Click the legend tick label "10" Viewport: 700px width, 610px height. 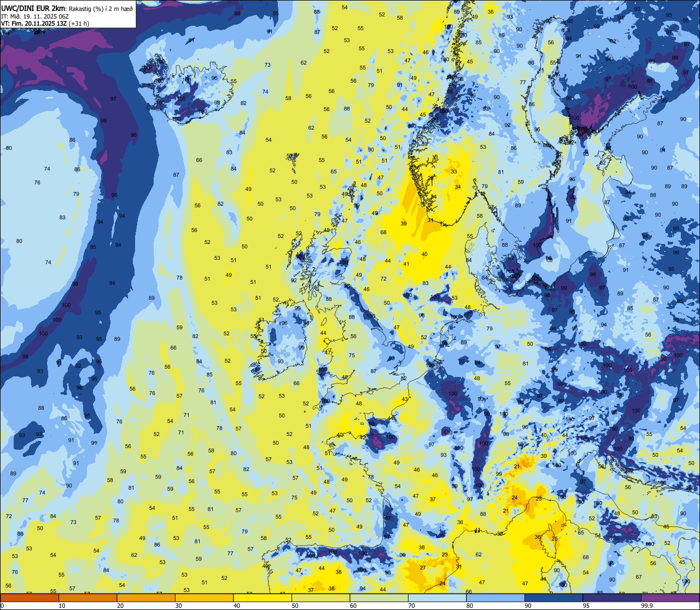coord(62,606)
